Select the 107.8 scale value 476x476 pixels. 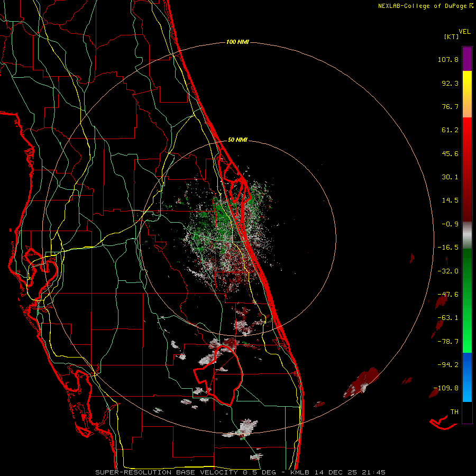click(448, 59)
